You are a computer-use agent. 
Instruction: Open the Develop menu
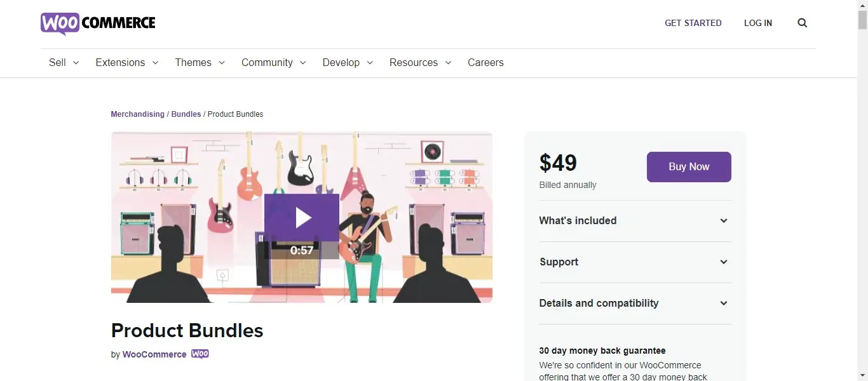coord(348,62)
